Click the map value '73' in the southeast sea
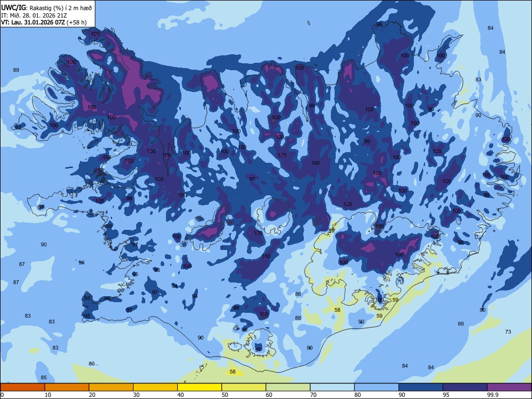532x399 pixels. point(508,331)
